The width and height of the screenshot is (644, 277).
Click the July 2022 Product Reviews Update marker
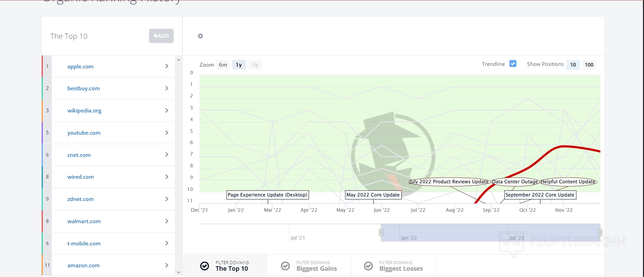pos(449,182)
